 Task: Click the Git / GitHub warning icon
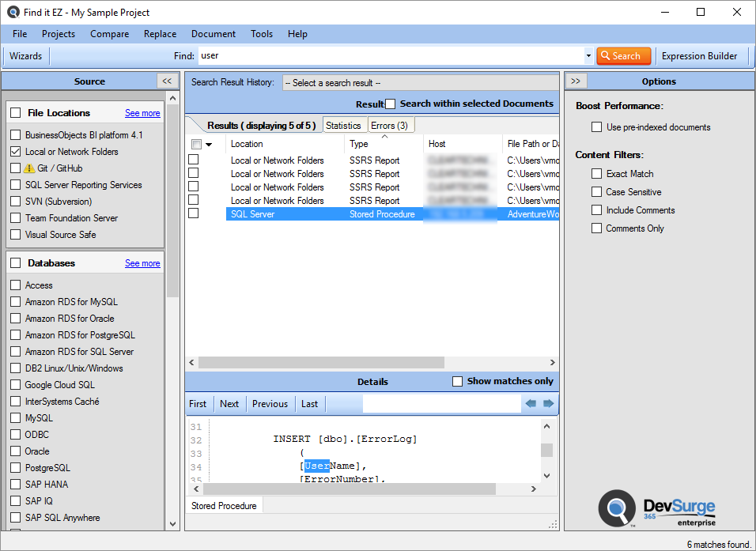coord(29,168)
